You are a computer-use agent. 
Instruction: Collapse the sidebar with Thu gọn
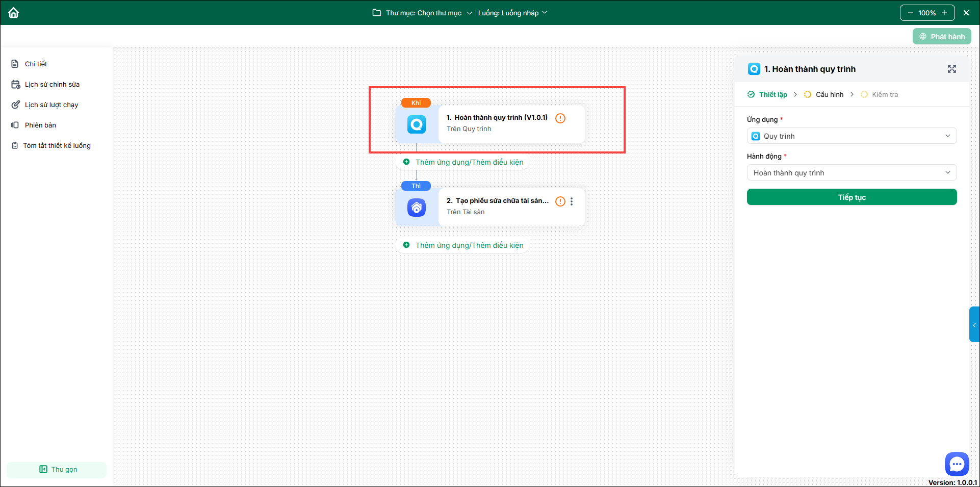(57, 470)
